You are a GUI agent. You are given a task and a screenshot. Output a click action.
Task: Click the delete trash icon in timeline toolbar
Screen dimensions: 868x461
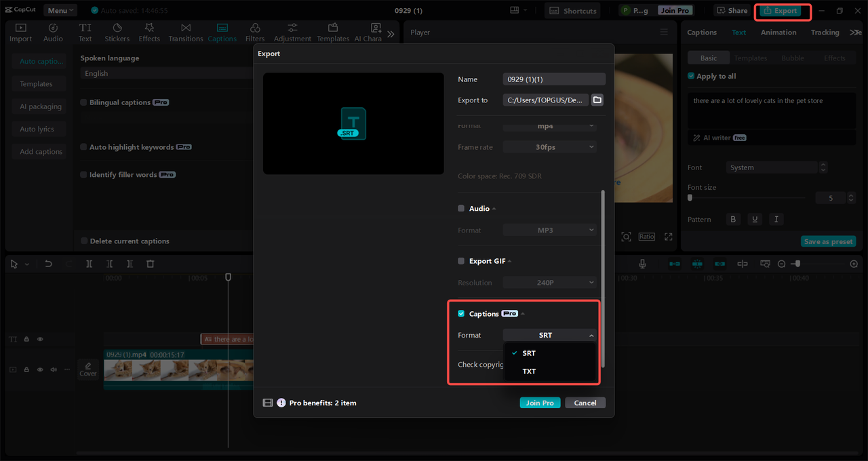pos(151,264)
